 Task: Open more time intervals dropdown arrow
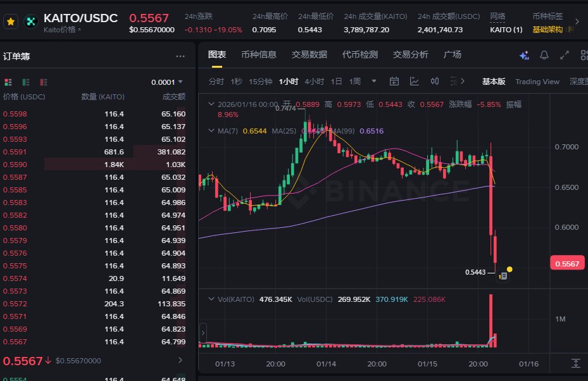374,81
